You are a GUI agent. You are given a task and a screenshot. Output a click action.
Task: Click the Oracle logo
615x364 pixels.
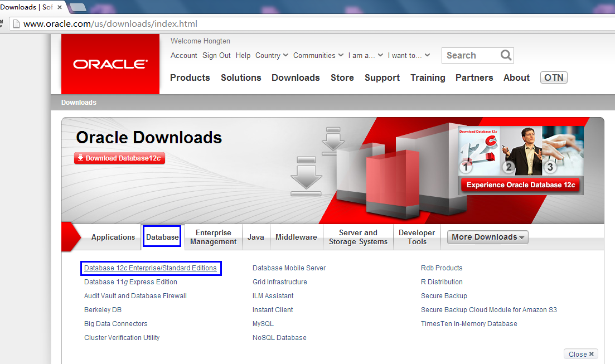pyautogui.click(x=110, y=64)
